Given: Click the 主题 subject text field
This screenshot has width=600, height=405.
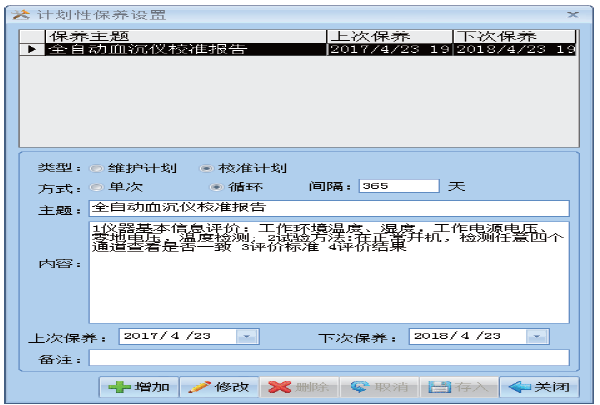Looking at the screenshot, I should click(x=328, y=208).
